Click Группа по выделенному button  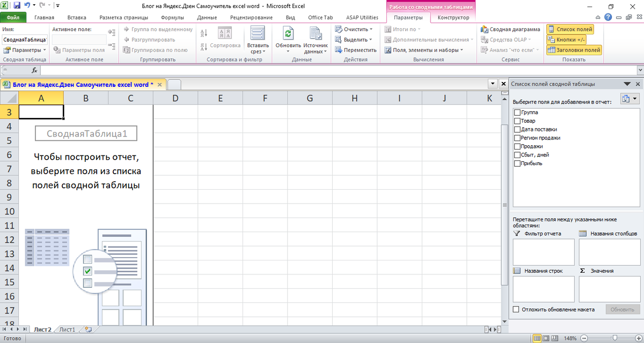[x=158, y=29]
